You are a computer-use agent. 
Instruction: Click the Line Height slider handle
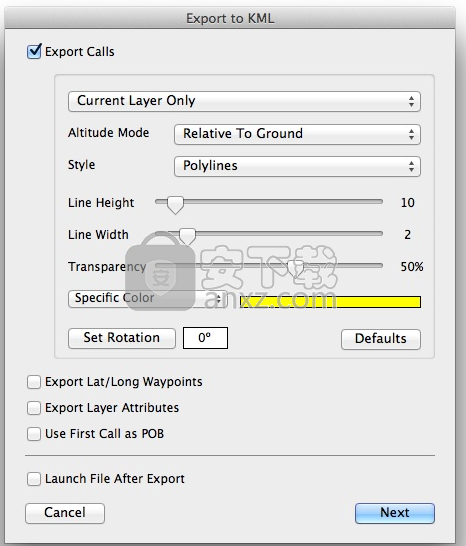(175, 204)
